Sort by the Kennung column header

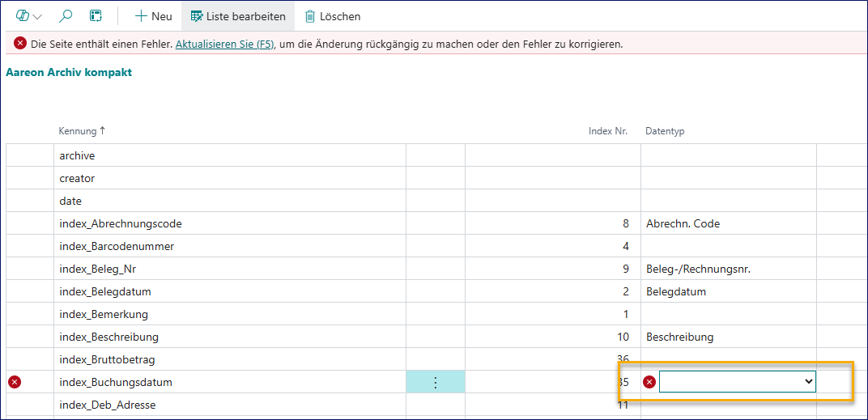coord(82,130)
